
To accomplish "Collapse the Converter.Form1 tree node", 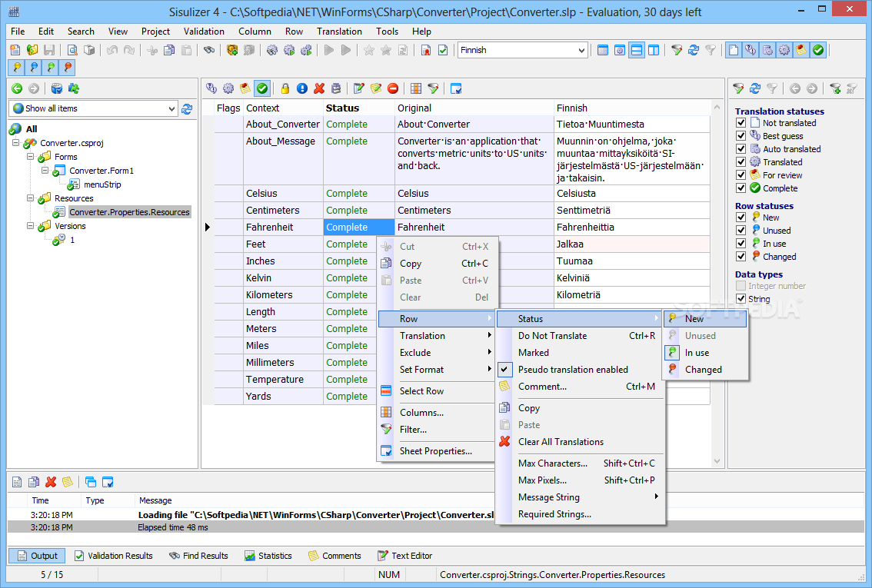I will (45, 171).
